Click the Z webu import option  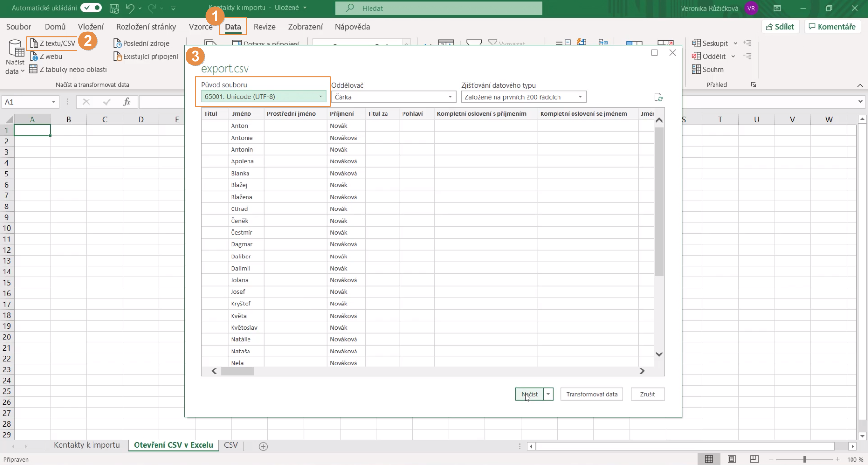coord(46,56)
